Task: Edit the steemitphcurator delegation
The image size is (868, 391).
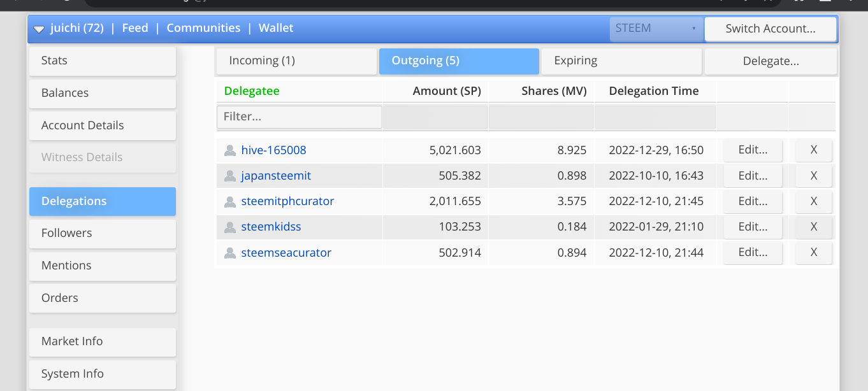Action: (753, 201)
